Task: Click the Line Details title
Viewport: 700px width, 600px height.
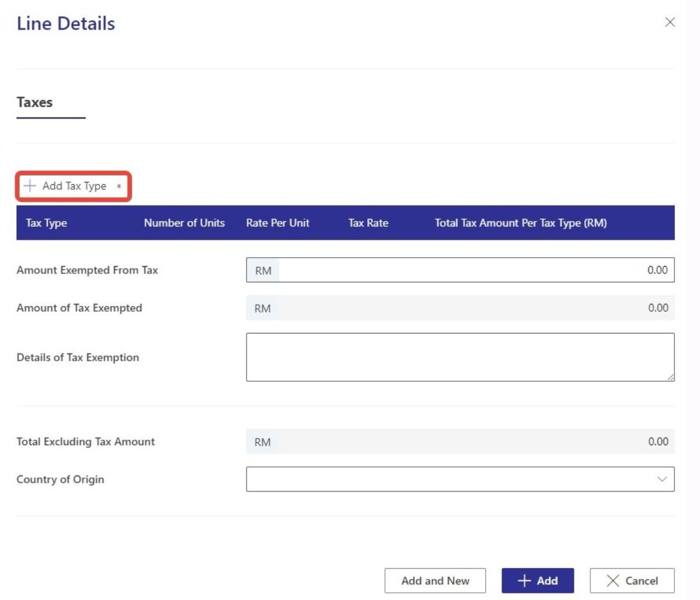Action: (66, 23)
